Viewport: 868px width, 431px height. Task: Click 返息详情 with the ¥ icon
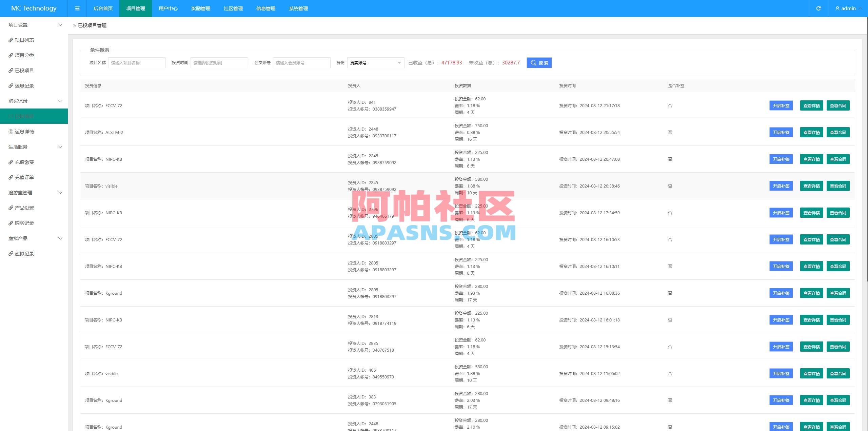(x=24, y=131)
